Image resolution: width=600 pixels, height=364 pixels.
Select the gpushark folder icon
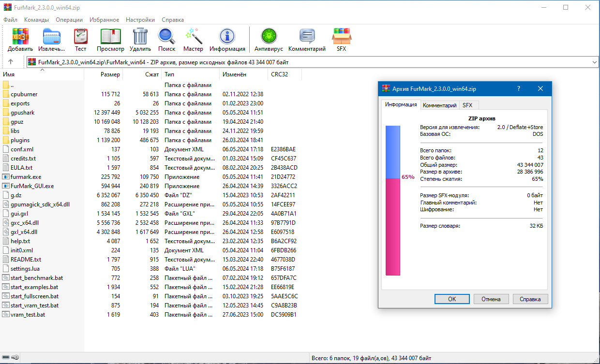[x=6, y=113]
